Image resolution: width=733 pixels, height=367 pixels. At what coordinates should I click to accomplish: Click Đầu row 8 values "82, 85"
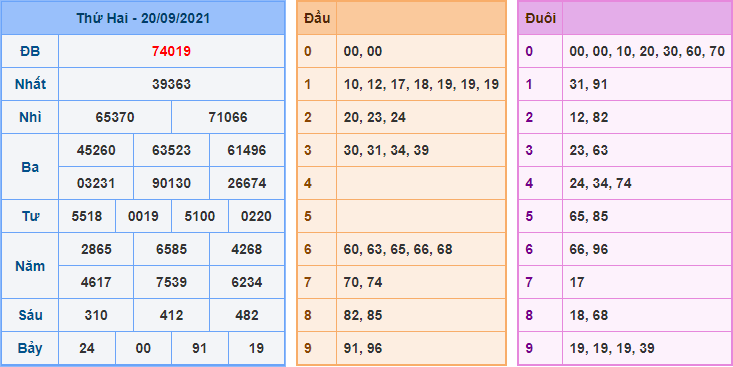coord(363,316)
